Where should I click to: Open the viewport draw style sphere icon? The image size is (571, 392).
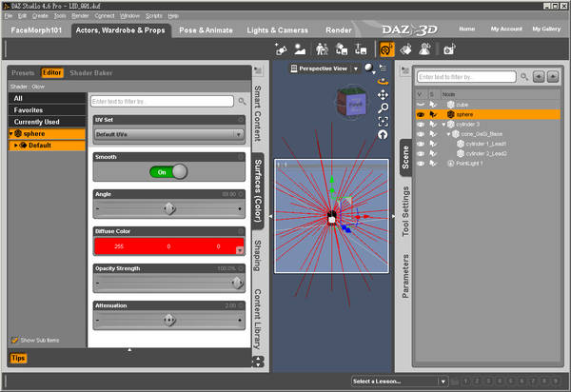click(369, 69)
